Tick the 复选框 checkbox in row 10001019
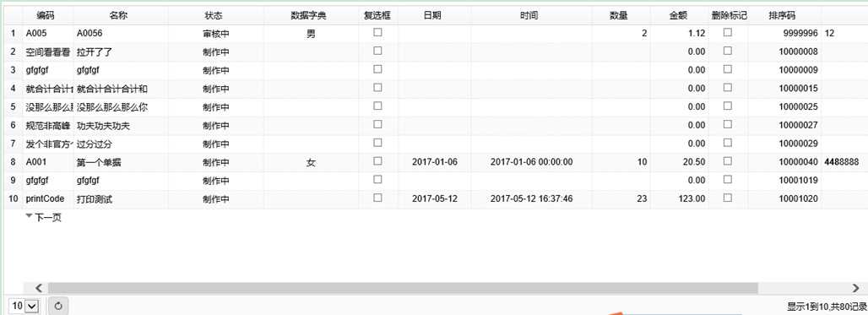868x315 pixels. (377, 179)
